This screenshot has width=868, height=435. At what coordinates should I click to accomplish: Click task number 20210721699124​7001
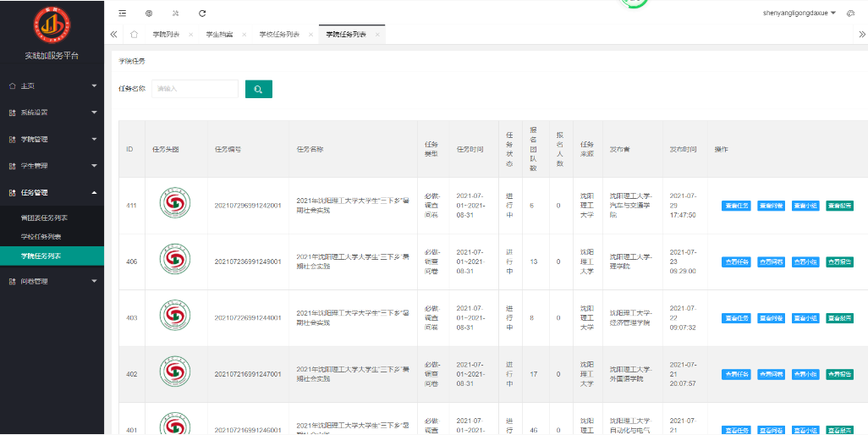point(248,375)
